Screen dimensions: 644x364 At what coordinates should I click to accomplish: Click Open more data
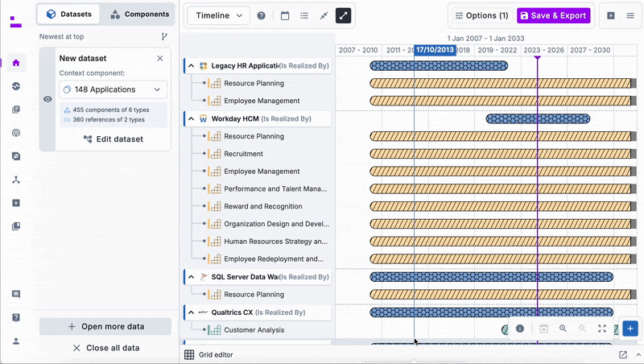105,327
